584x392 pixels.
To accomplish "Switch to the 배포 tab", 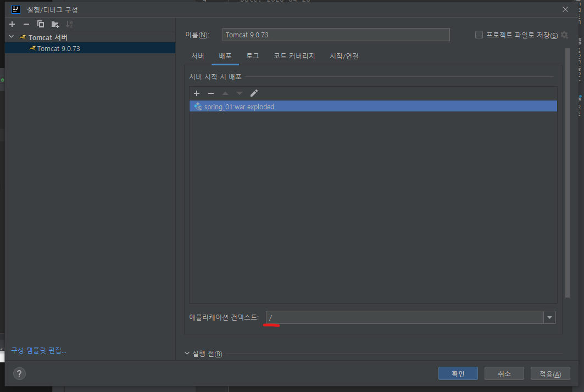I will 225,56.
